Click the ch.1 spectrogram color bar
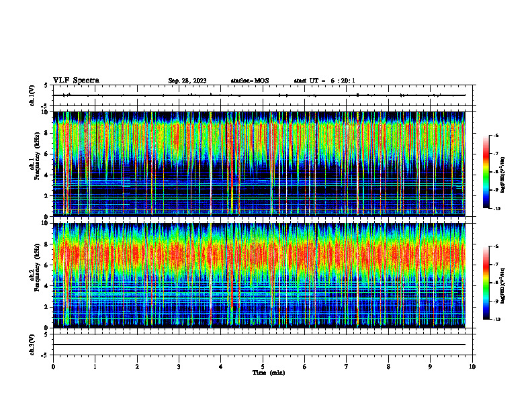Image resolution: width=532 pixels, height=411 pixels. point(486,172)
